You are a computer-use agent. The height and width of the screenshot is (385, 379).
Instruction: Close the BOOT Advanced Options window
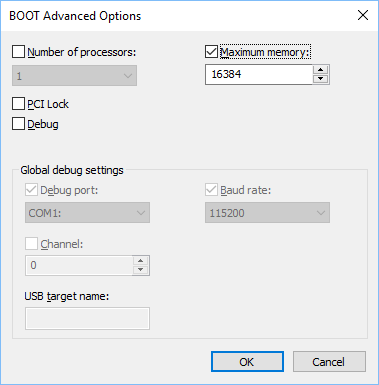point(363,15)
